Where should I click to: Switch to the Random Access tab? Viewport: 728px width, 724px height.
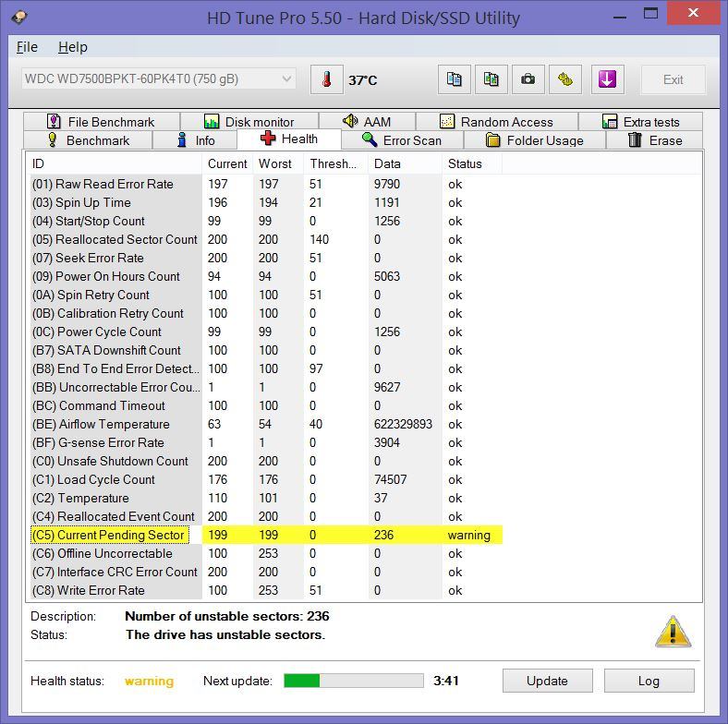(496, 122)
